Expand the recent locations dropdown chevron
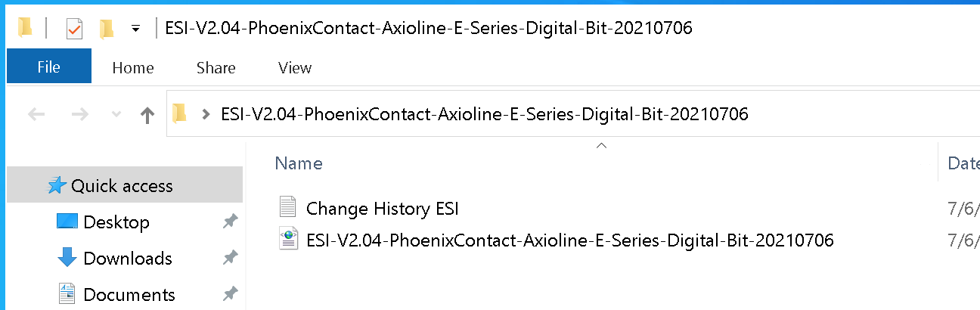The width and height of the screenshot is (980, 310). [x=116, y=115]
